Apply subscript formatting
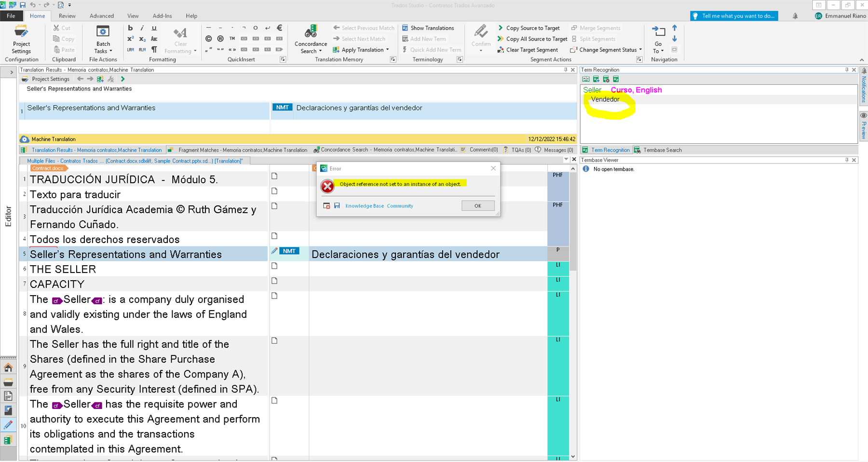This screenshot has height=462, width=868. (142, 39)
